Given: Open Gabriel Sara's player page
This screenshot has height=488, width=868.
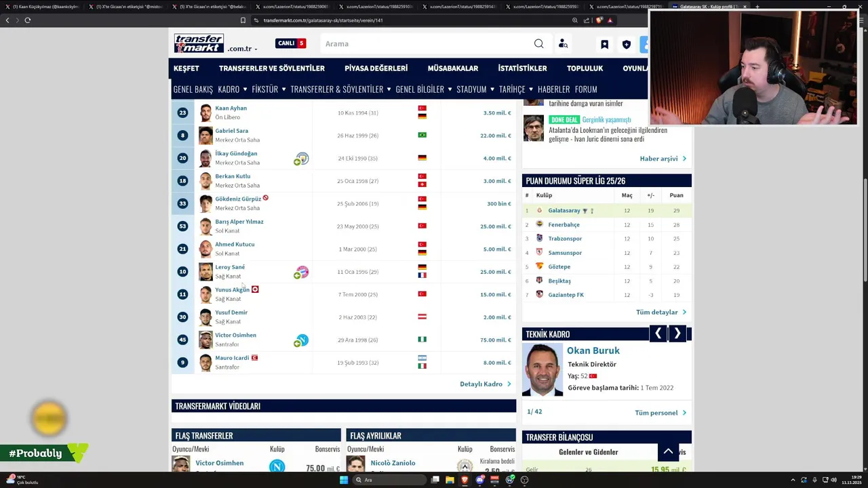Looking at the screenshot, I should point(232,131).
